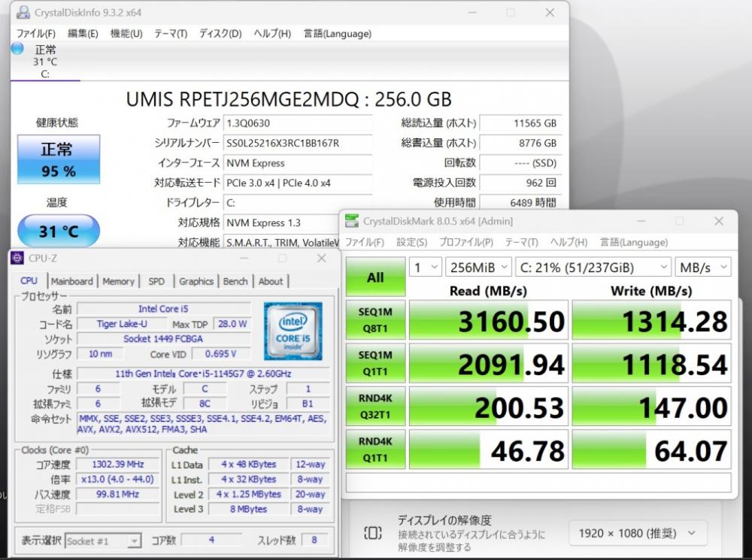This screenshot has width=752, height=560.
Task: Open the 1920 × 1080 resolution dropdown
Action: point(638,533)
